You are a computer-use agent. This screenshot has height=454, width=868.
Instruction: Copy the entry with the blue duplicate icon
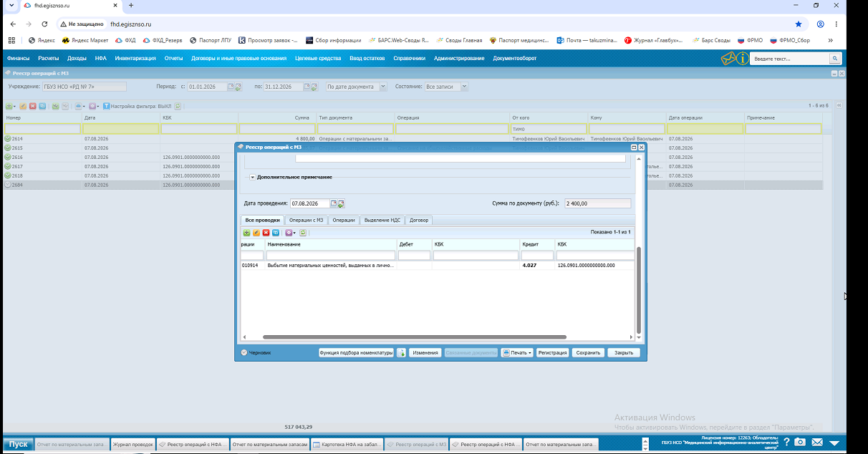pyautogui.click(x=276, y=233)
